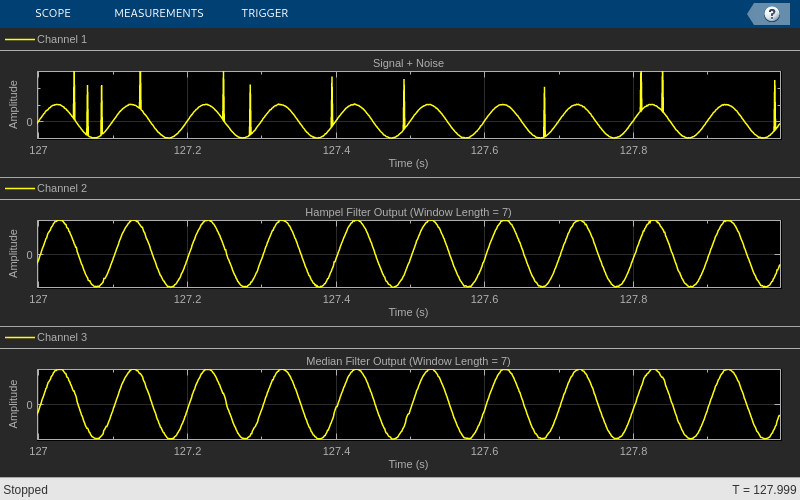Select the Channel 3 legend label

point(62,337)
